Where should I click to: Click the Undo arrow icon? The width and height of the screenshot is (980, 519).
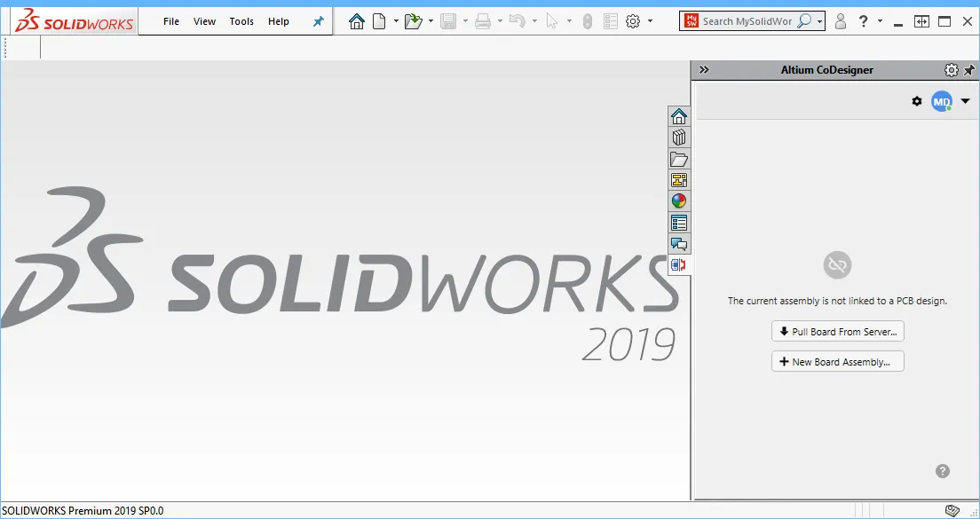click(517, 22)
